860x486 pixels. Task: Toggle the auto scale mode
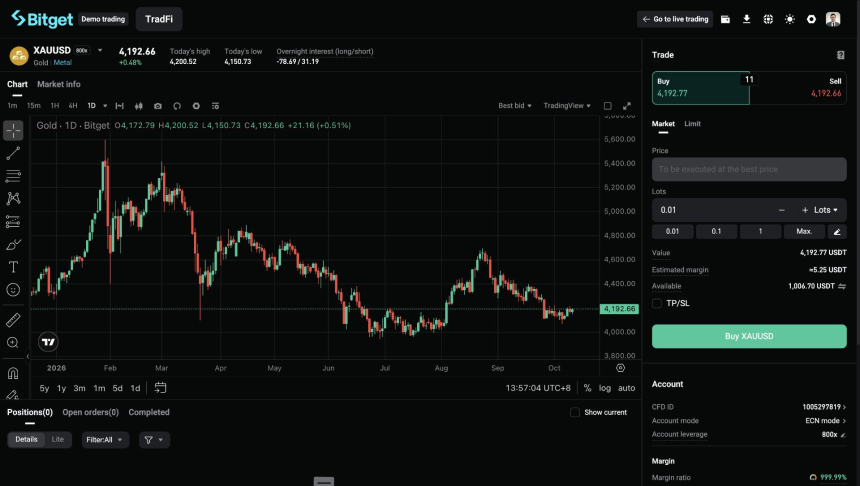(626, 388)
